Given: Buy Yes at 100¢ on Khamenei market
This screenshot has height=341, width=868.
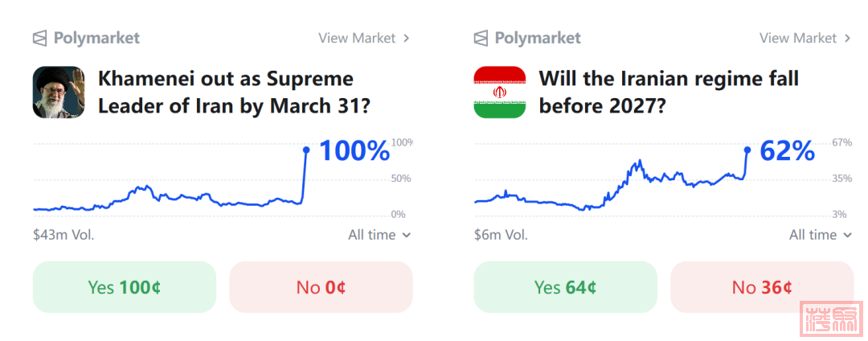Looking at the screenshot, I should click(x=125, y=287).
